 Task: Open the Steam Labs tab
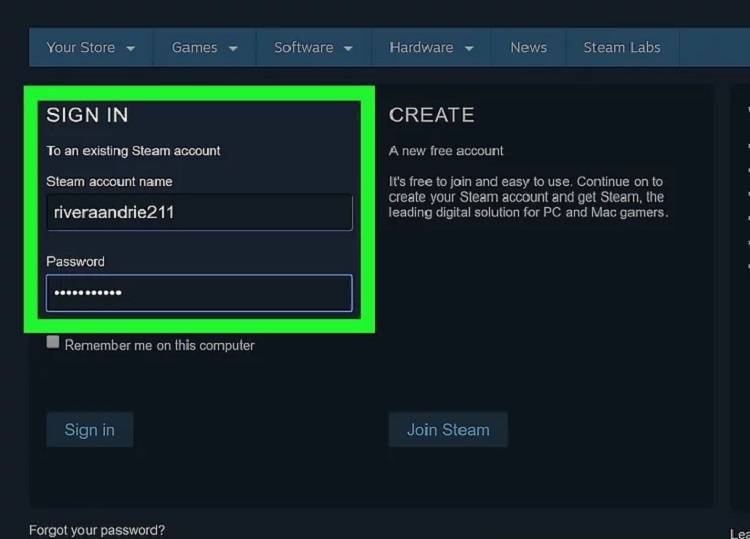621,47
